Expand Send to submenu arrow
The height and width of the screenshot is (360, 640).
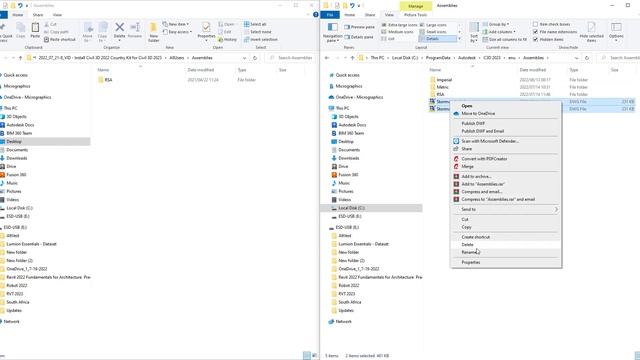556,209
